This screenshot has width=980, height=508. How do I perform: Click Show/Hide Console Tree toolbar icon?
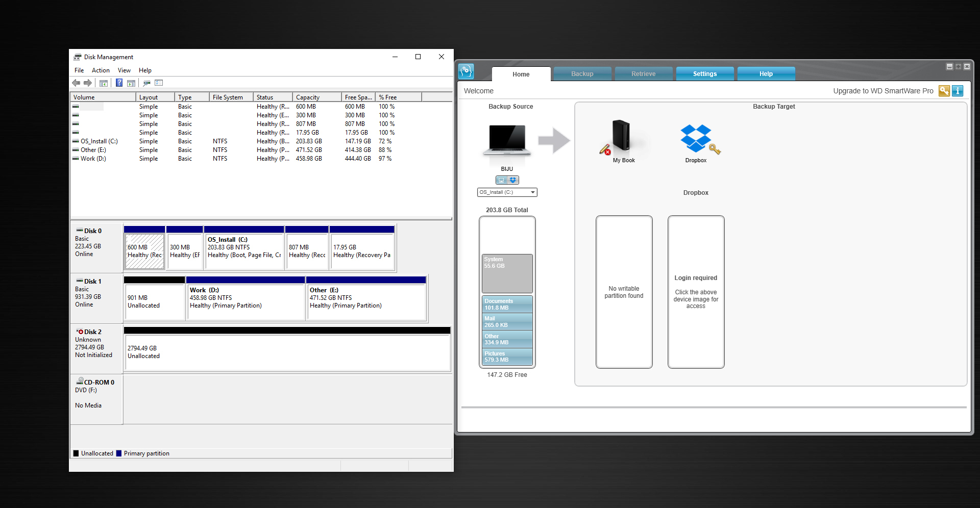click(104, 83)
